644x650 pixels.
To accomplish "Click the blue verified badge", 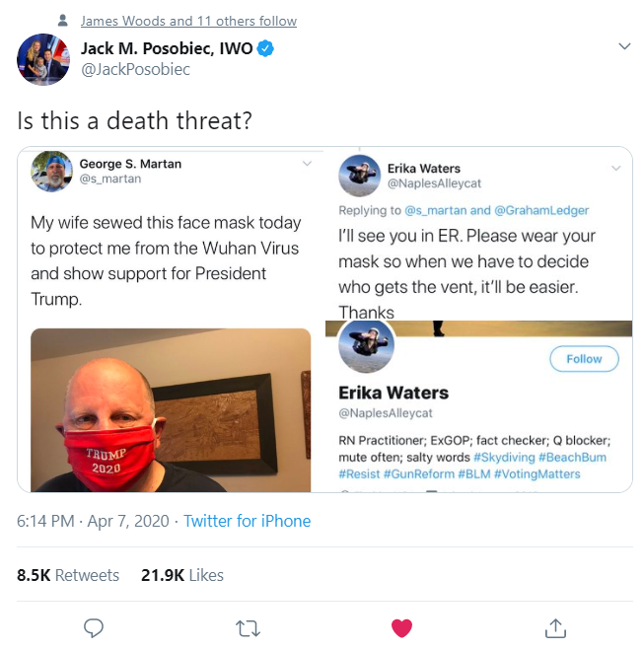I will 265,48.
